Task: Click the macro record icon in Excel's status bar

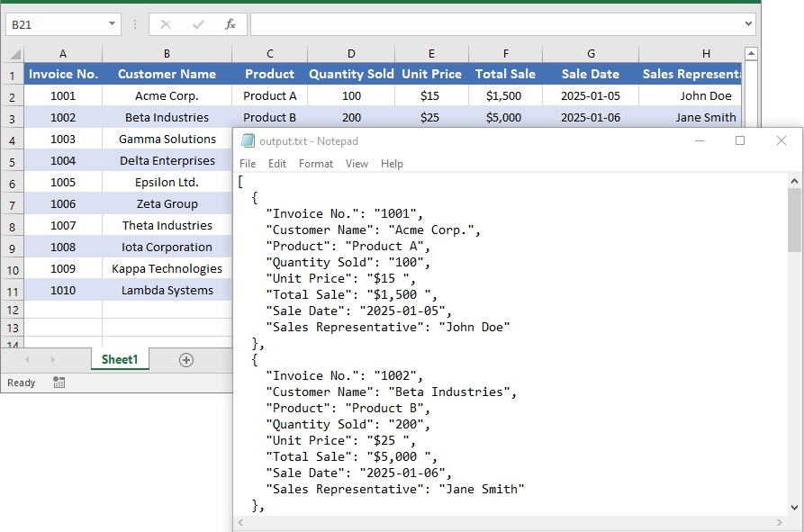Action: tap(58, 383)
